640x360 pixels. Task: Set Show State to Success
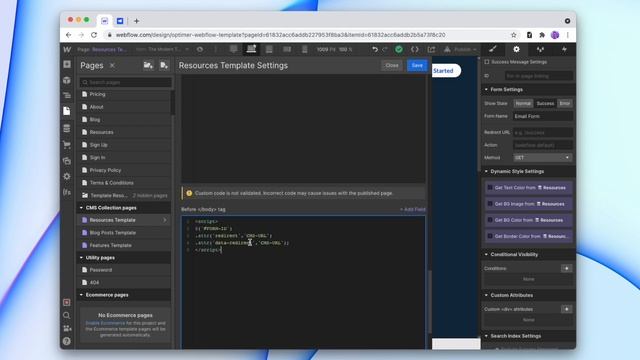tap(545, 103)
